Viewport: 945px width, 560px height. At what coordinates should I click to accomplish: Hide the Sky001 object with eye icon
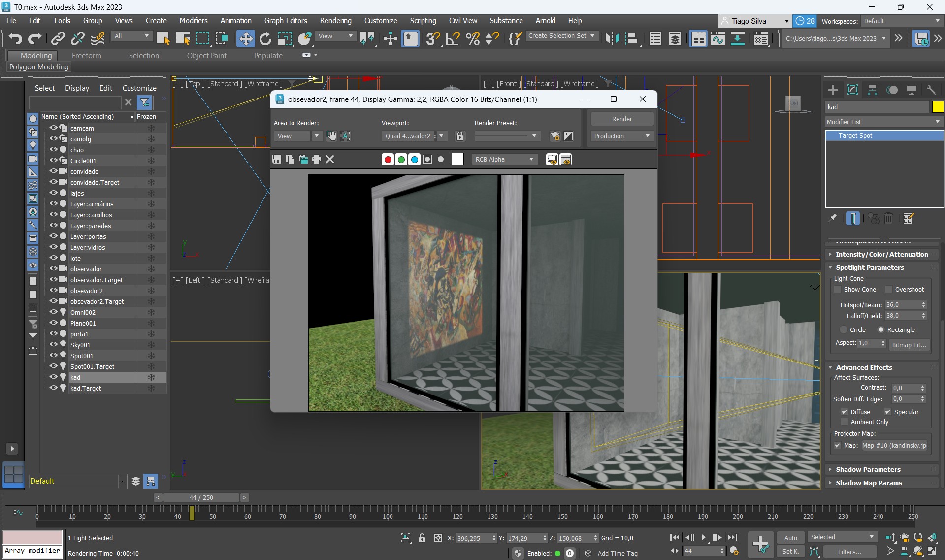(x=53, y=345)
